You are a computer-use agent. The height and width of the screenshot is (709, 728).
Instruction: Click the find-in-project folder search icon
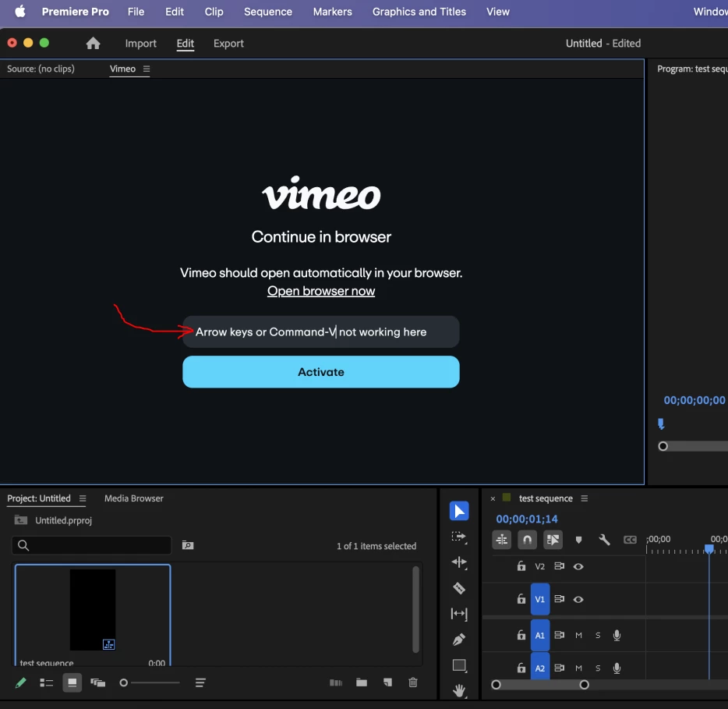pos(188,545)
